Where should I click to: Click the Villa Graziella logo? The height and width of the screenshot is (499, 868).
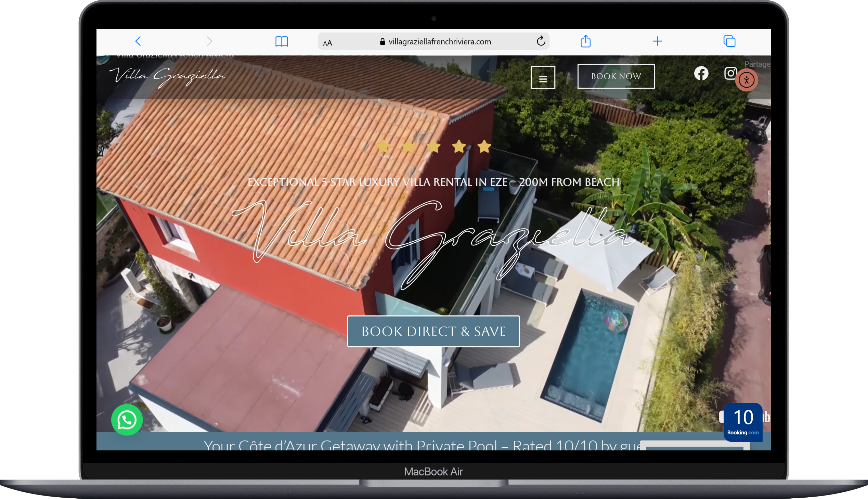coord(167,76)
